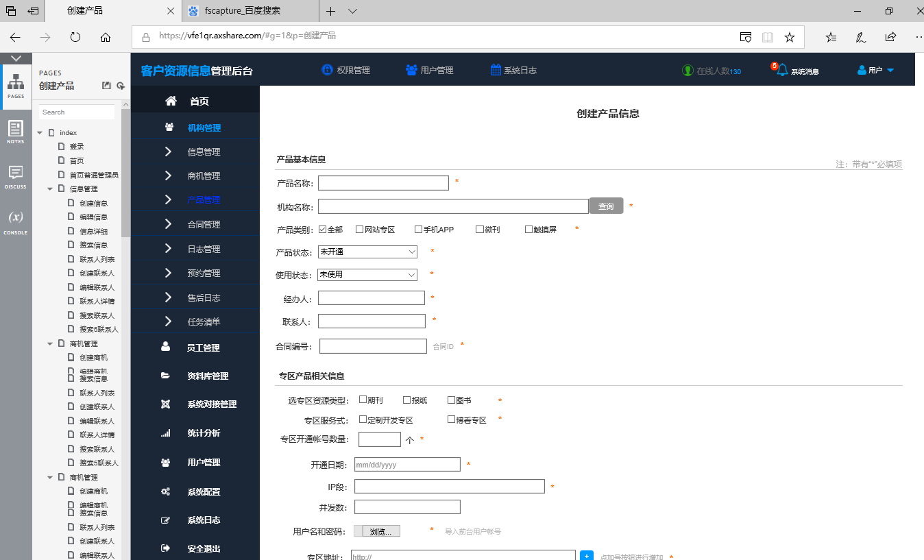
Task: Select 机构管理 in the sidebar
Action: click(204, 127)
